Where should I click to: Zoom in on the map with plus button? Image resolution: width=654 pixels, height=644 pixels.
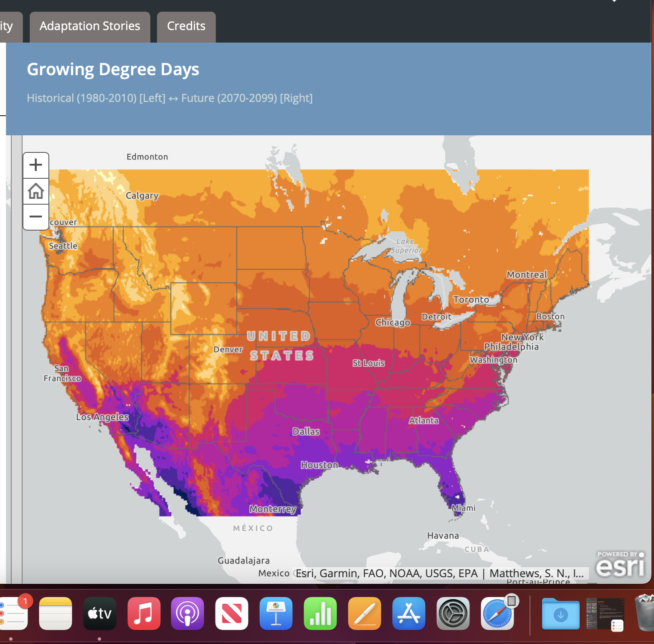coord(36,165)
